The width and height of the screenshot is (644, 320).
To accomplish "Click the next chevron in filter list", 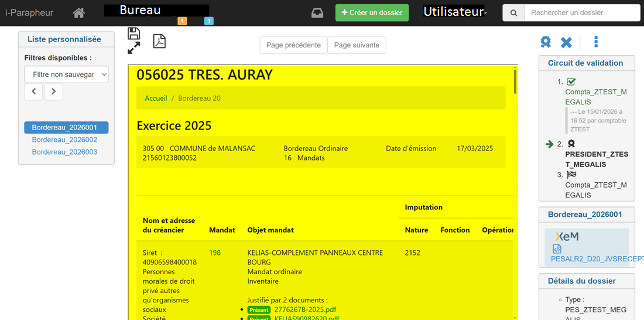I will (x=54, y=91).
